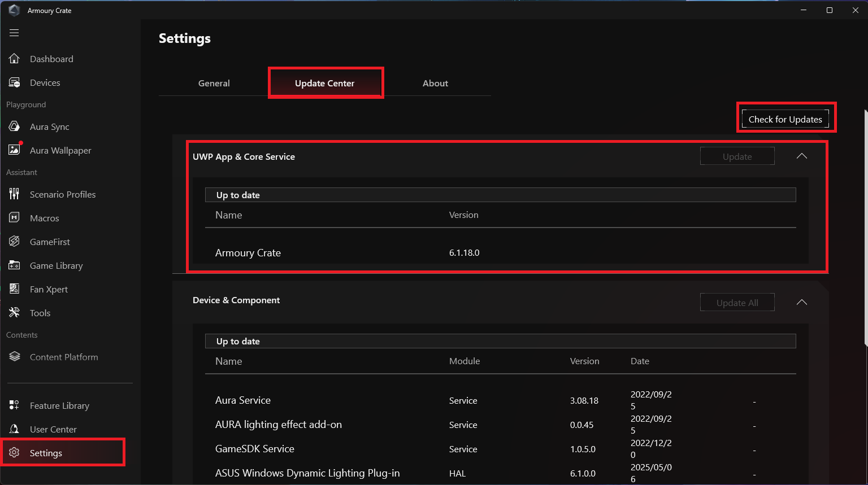Click version 1.0.5.0 cell

coord(583,449)
